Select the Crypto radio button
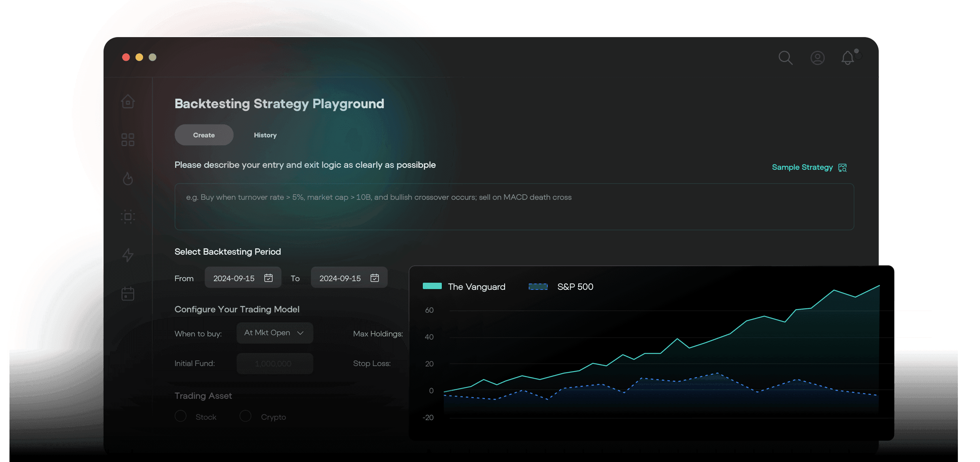 pyautogui.click(x=245, y=416)
